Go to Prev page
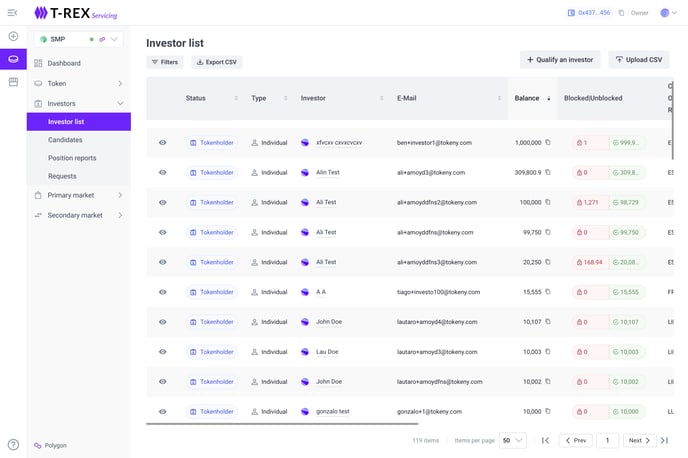The height and width of the screenshot is (458, 688). tap(576, 440)
